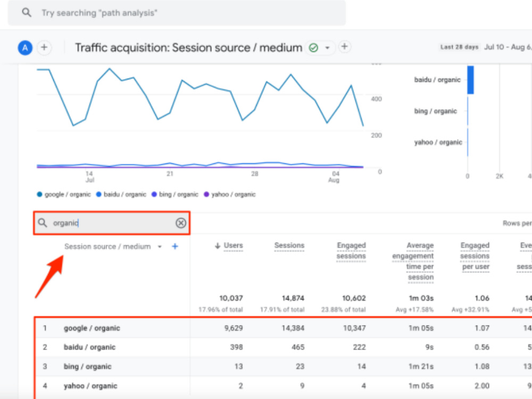
Task: Sort by 'Engaged sessions' column header
Action: pos(351,251)
